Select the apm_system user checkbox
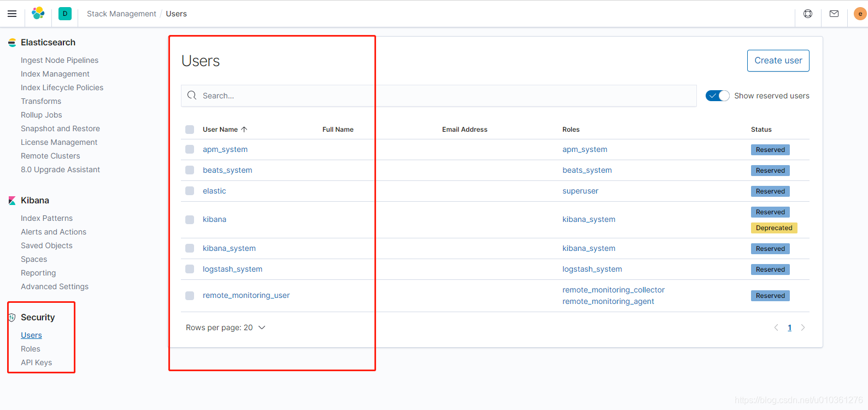 pyautogui.click(x=190, y=149)
